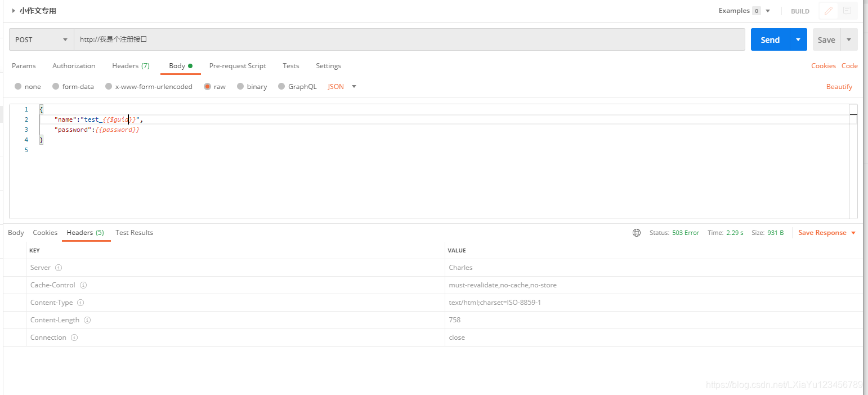Open the Authorization tab

(74, 66)
